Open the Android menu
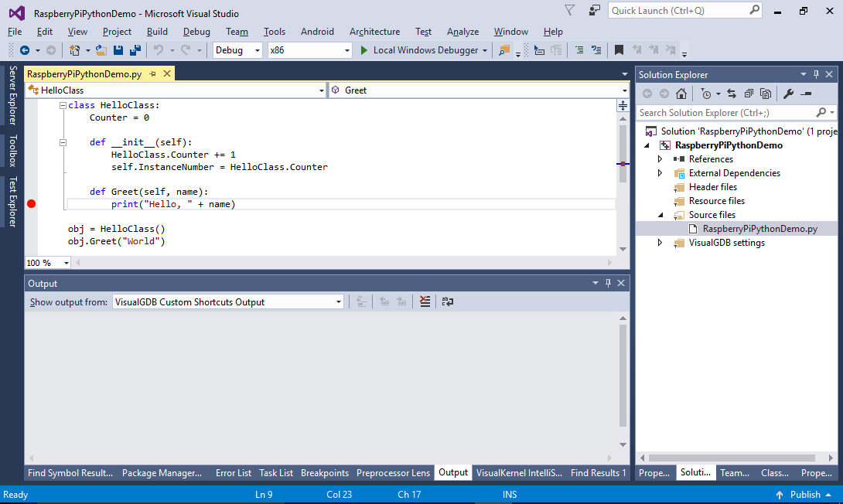 pos(317,32)
